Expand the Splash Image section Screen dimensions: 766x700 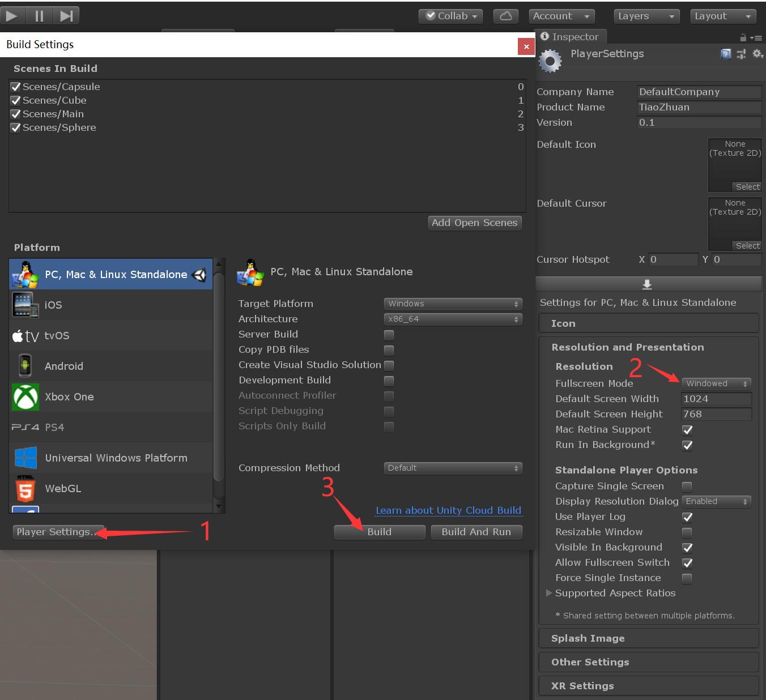coord(648,638)
